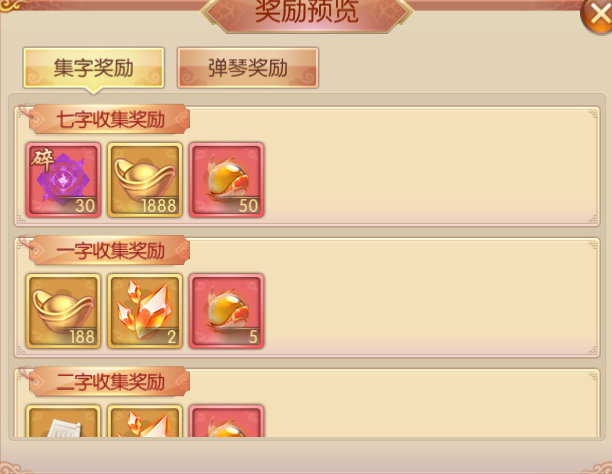Select the orange crystal reward showing 2

(x=145, y=311)
